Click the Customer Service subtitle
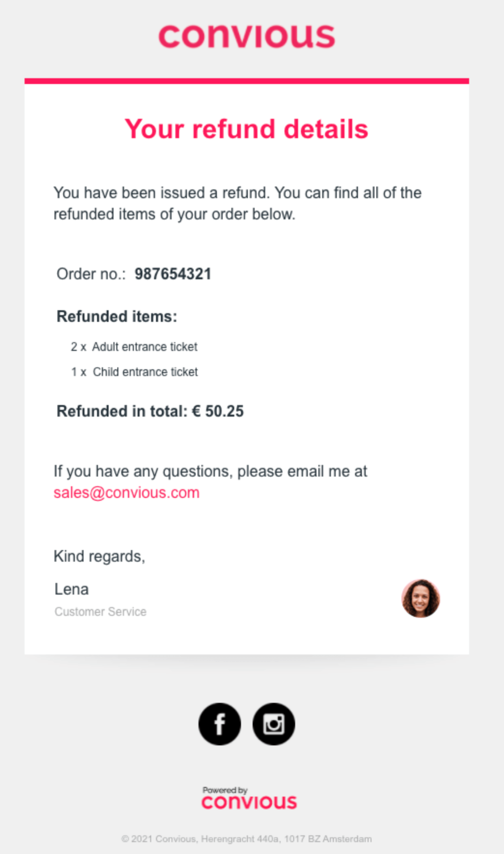 pyautogui.click(x=100, y=612)
